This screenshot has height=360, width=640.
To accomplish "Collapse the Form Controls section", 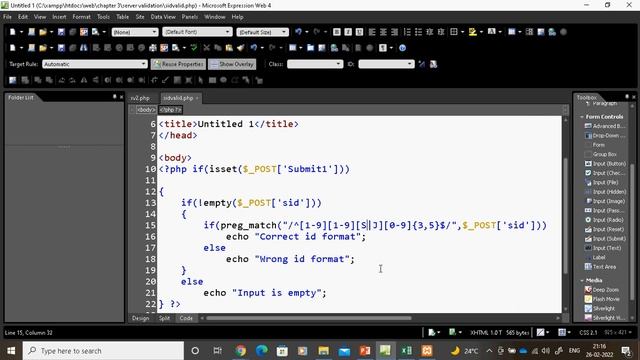I will pyautogui.click(x=582, y=117).
